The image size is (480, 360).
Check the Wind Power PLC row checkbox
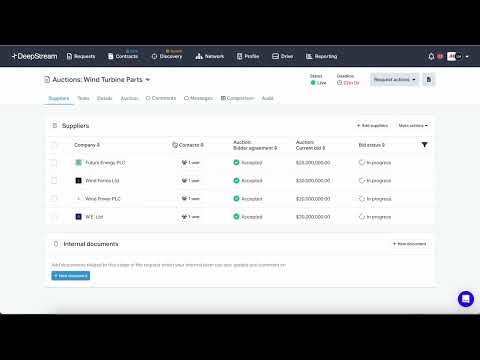pyautogui.click(x=54, y=199)
